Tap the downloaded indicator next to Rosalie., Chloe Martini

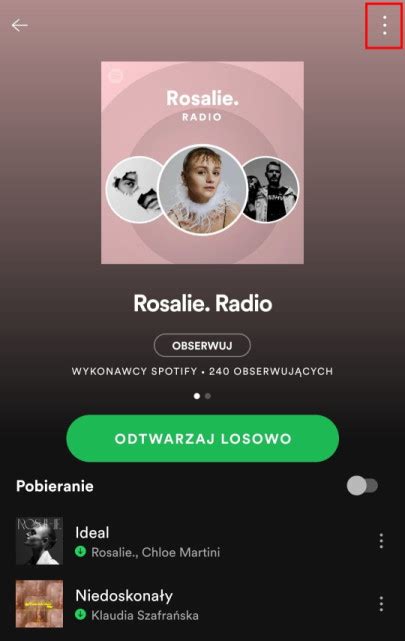pos(81,552)
